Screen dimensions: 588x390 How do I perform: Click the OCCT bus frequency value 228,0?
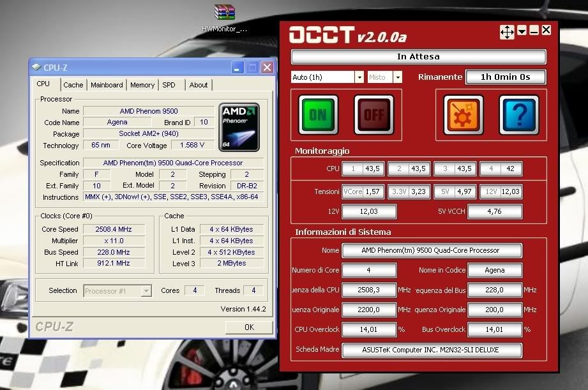(x=495, y=290)
